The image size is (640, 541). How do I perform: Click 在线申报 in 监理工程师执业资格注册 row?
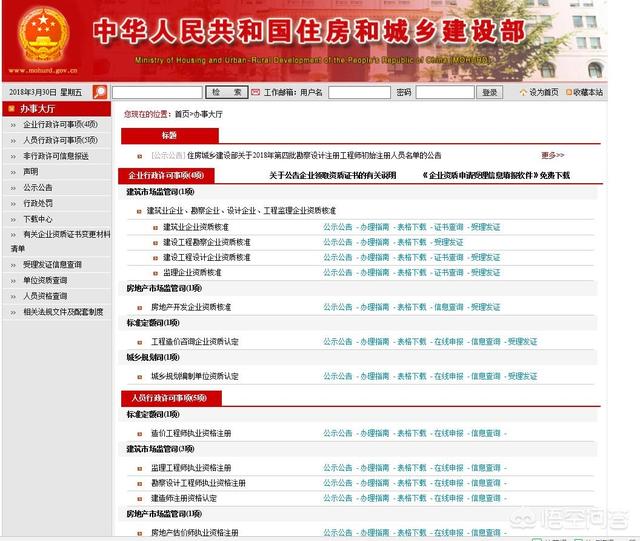point(449,468)
